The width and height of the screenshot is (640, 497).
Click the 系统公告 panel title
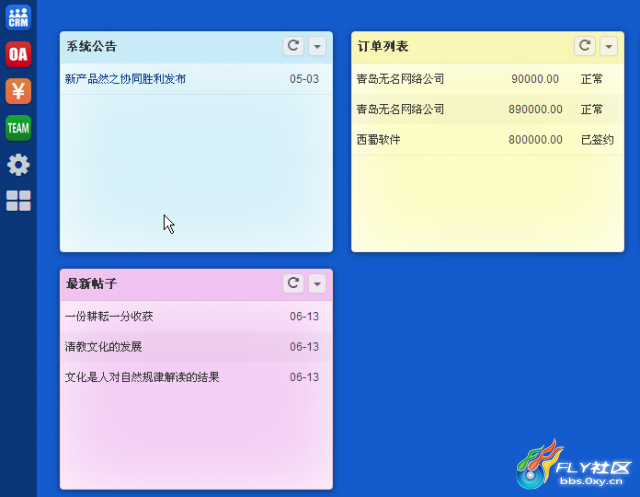(x=91, y=46)
